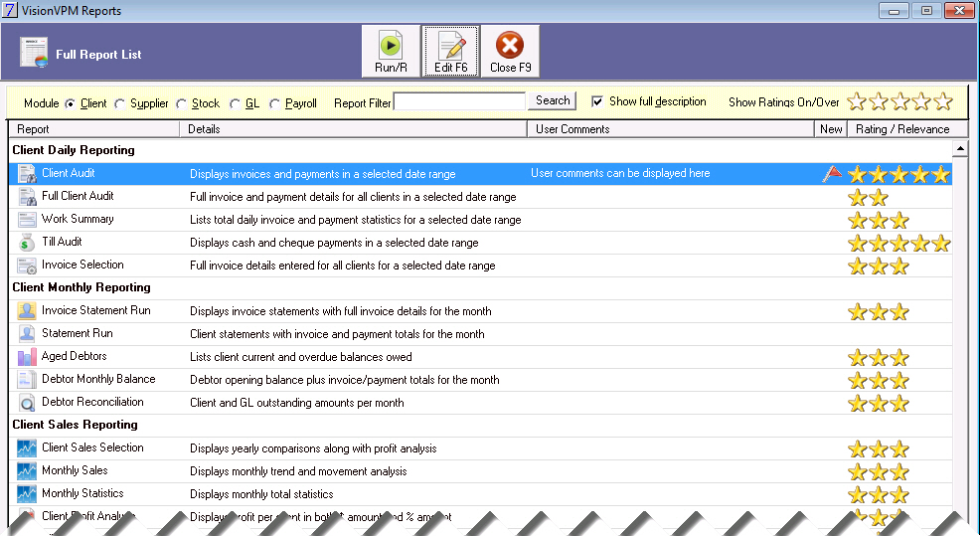The height and width of the screenshot is (536, 980).
Task: Set the ratings filter to five stars
Action: [x=942, y=101]
